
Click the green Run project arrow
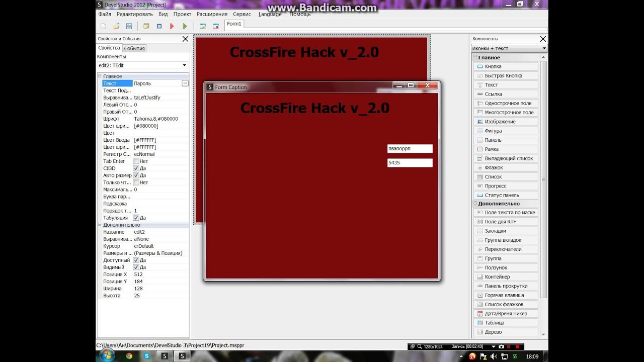click(185, 26)
